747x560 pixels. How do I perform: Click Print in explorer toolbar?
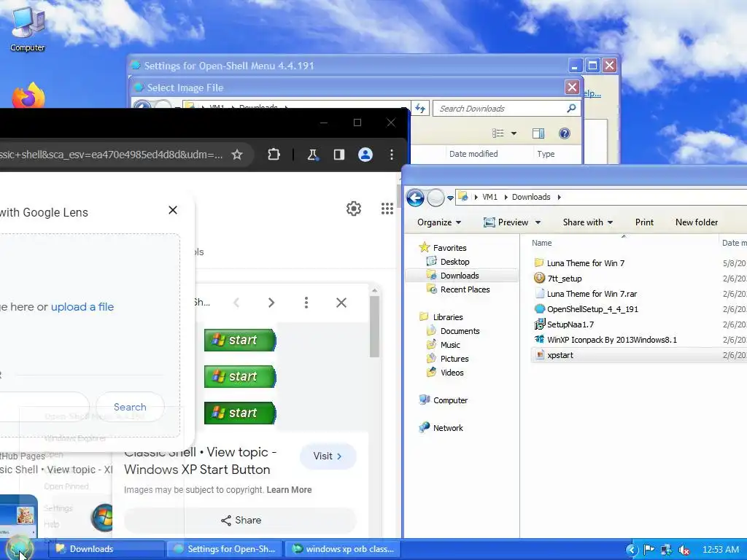point(644,222)
